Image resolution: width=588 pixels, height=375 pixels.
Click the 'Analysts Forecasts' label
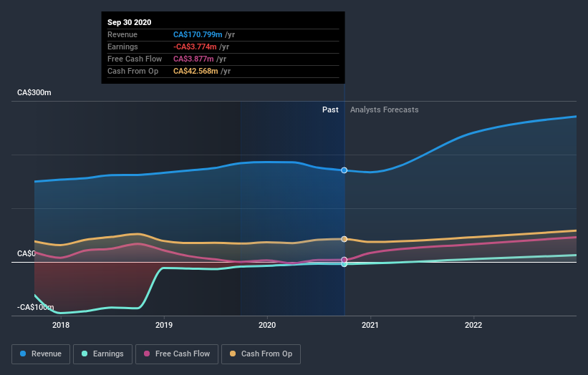point(385,109)
